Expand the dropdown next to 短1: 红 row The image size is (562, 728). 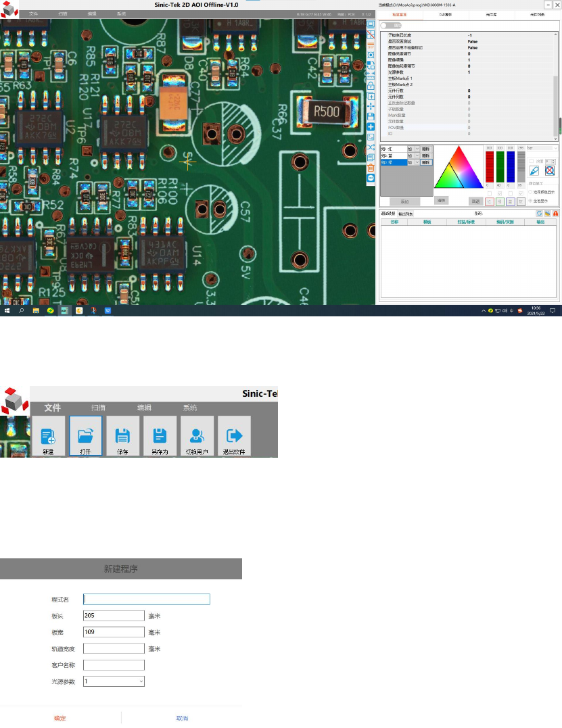pyautogui.click(x=417, y=149)
